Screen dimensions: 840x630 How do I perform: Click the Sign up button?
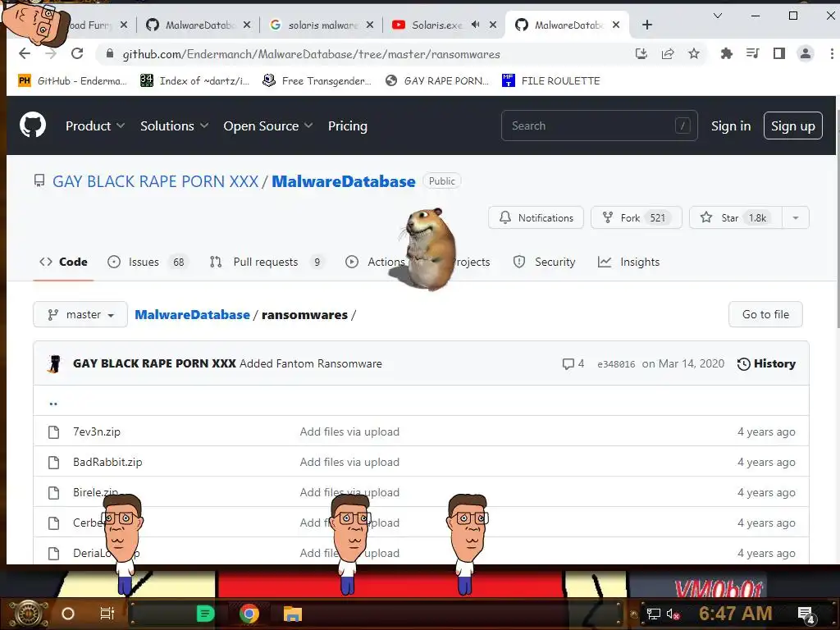793,126
